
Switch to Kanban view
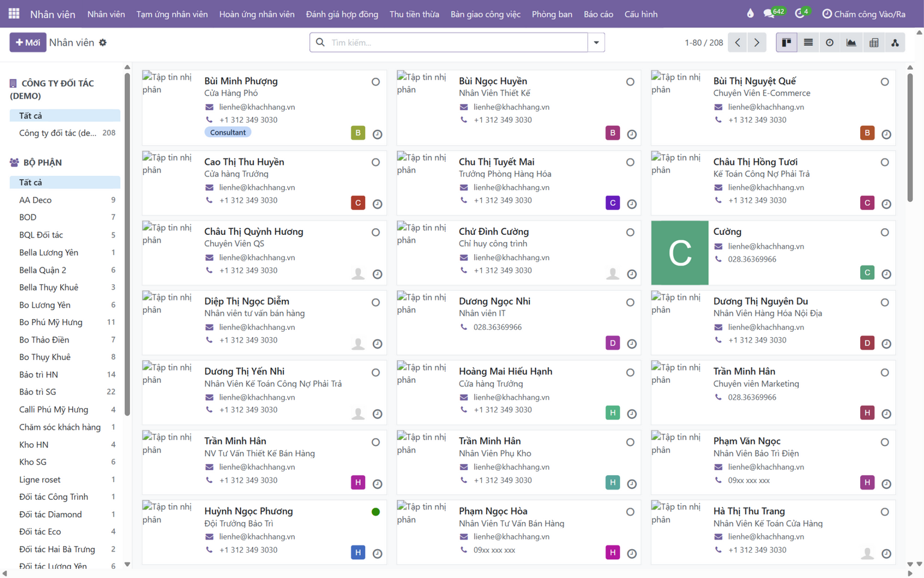(786, 43)
